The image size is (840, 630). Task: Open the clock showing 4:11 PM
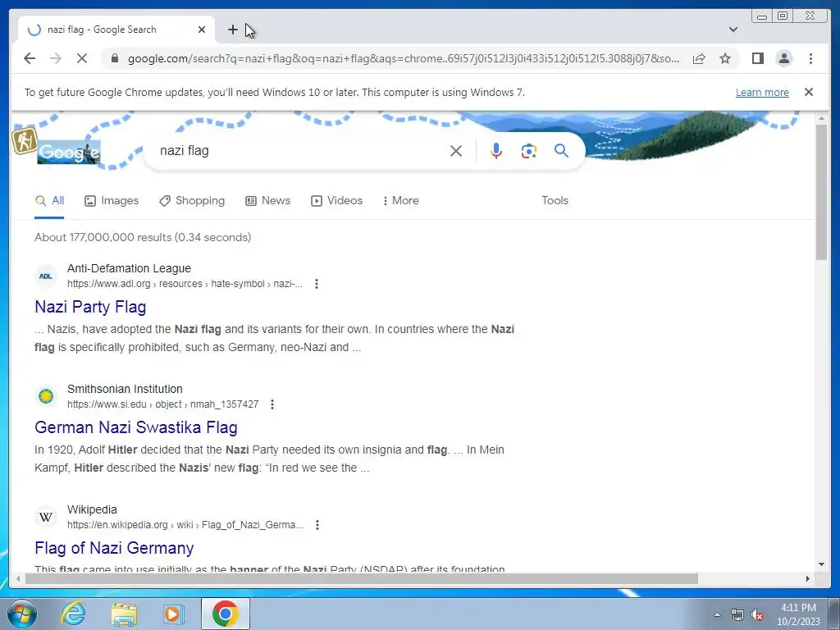tap(798, 614)
